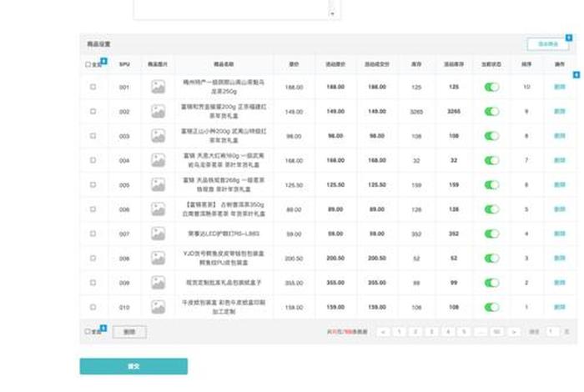The height and width of the screenshot is (392, 584).
Task: Click the text area scroll-down arrow
Action: tap(333, 14)
